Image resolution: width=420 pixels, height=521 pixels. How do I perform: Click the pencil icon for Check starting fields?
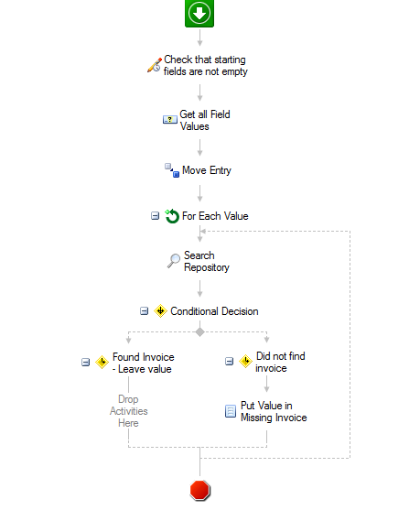coord(155,65)
